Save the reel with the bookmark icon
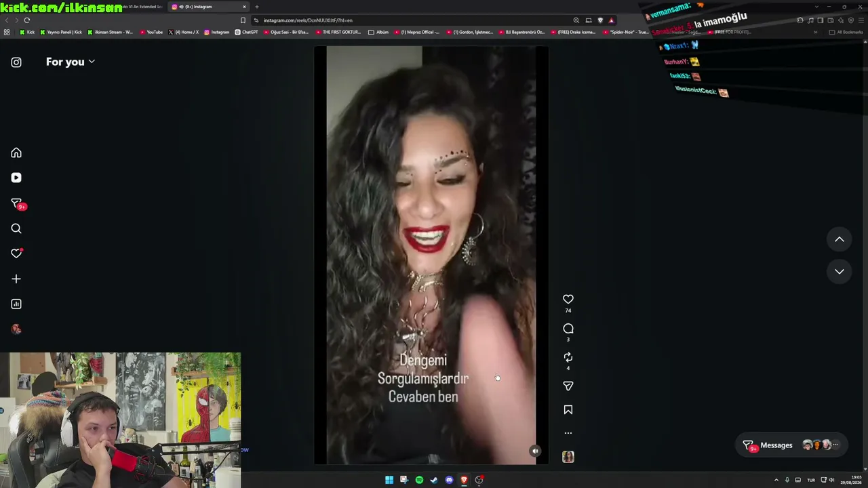This screenshot has height=488, width=868. (568, 410)
